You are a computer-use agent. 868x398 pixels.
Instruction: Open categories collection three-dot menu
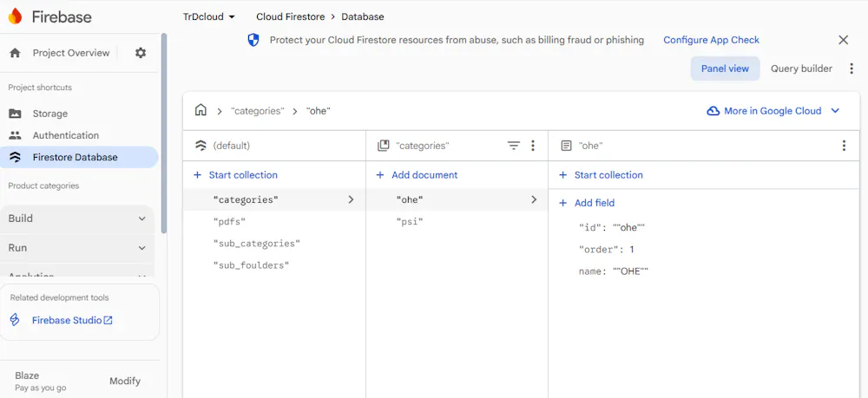pyautogui.click(x=533, y=146)
